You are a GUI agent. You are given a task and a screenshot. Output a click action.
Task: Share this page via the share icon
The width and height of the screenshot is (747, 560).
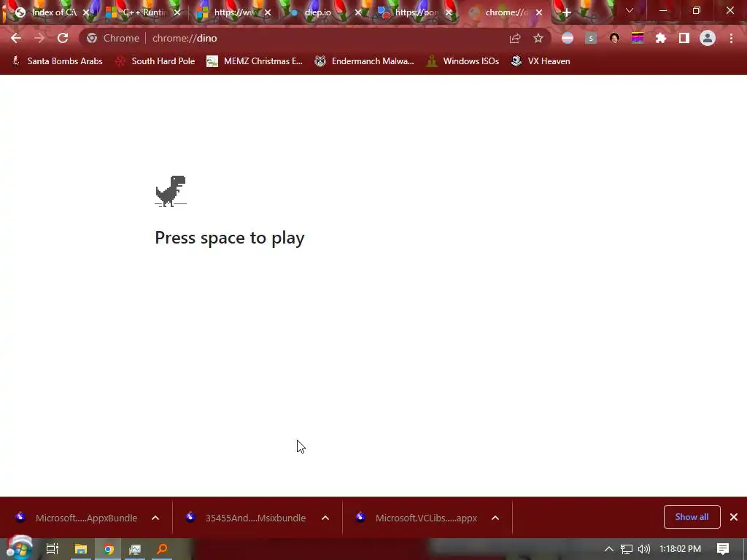click(515, 38)
